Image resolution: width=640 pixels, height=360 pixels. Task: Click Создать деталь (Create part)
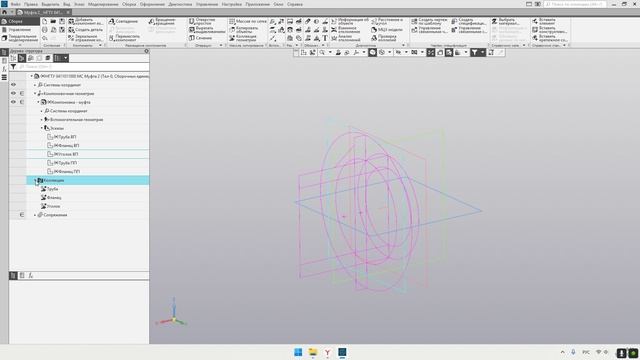coord(86,30)
